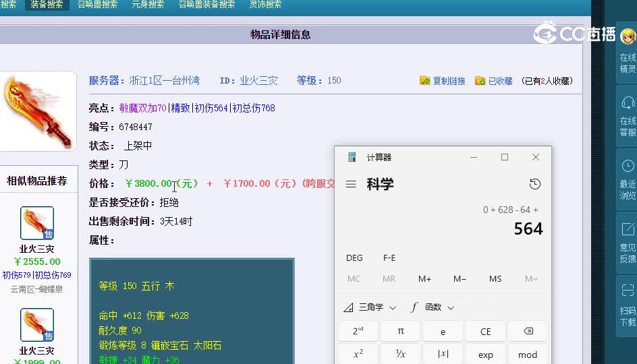Click backspace key in calculator
The width and height of the screenshot is (637, 364).
[528, 331]
